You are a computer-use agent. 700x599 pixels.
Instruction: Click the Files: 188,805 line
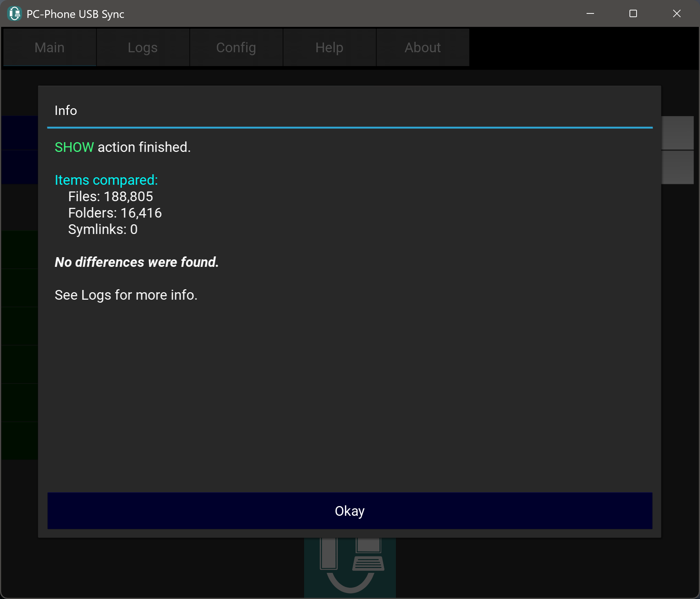(110, 197)
